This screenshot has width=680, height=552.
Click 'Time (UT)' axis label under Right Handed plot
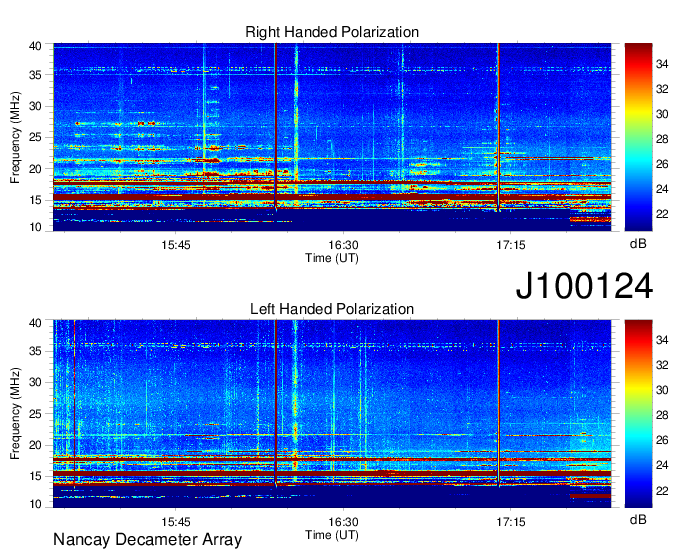click(332, 258)
